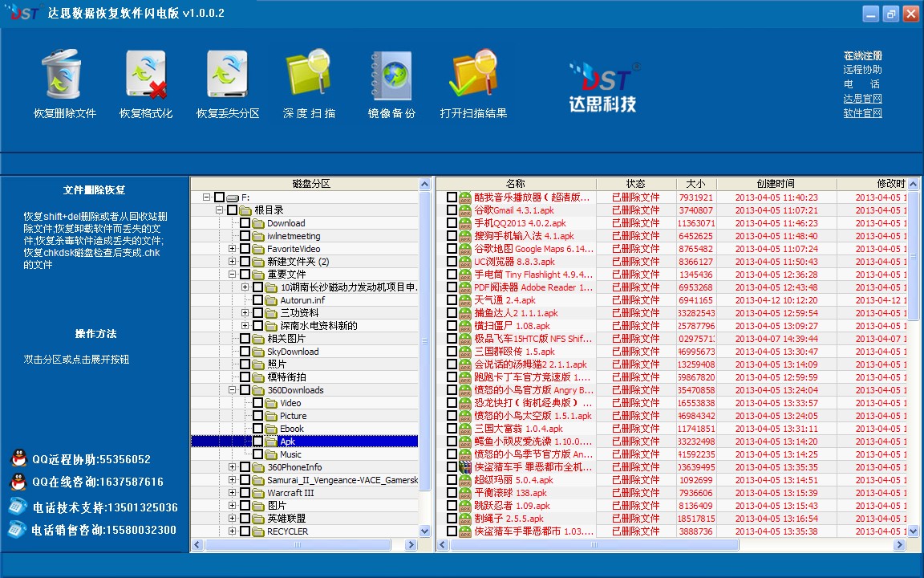Click the APK icon of 谷歌Gmail 4.3.1.apk
The image size is (924, 578).
coord(465,210)
